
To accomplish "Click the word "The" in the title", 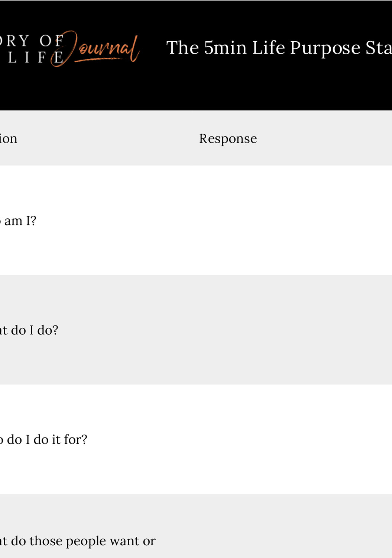I will [182, 48].
